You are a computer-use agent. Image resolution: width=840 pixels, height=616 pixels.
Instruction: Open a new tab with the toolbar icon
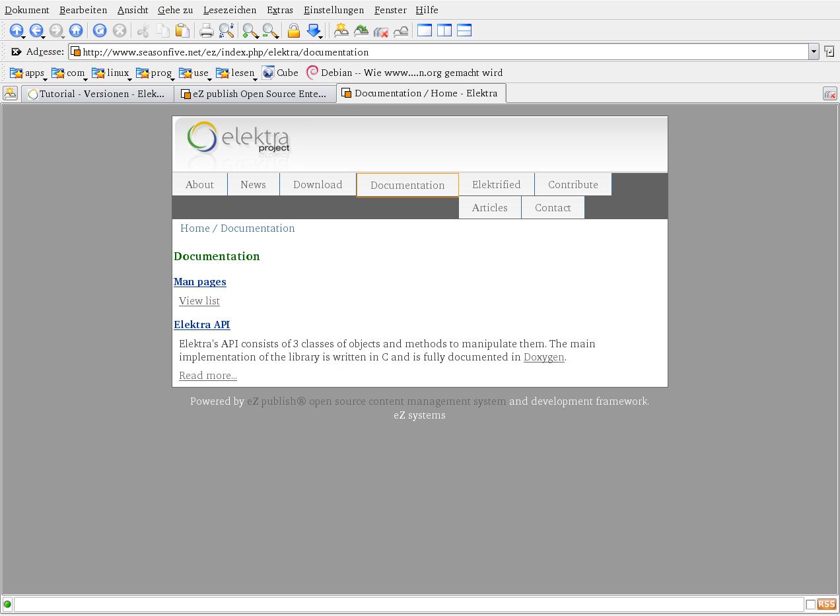(341, 30)
